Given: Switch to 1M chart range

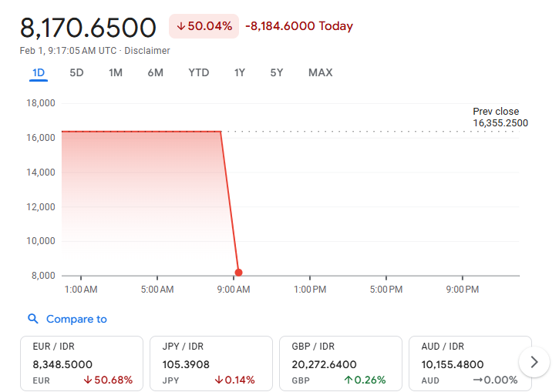Looking at the screenshot, I should pyautogui.click(x=116, y=72).
